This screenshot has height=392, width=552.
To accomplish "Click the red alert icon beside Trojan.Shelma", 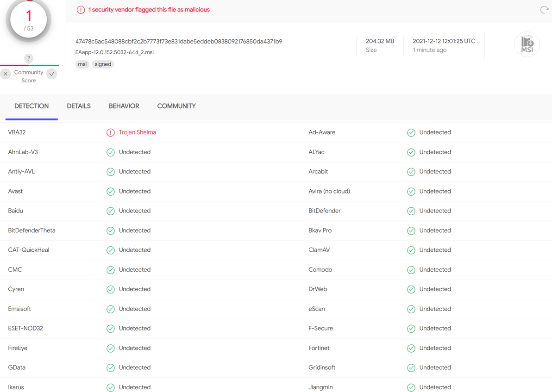I will 111,133.
